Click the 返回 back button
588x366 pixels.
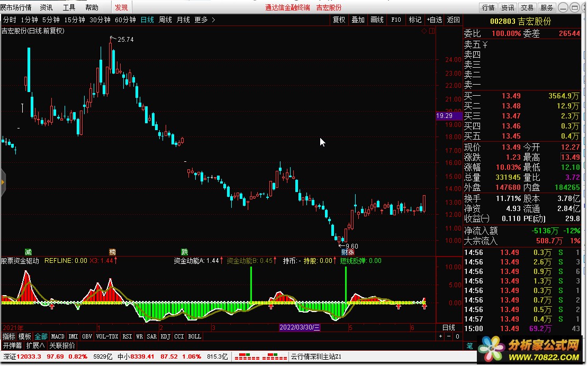(x=454, y=20)
